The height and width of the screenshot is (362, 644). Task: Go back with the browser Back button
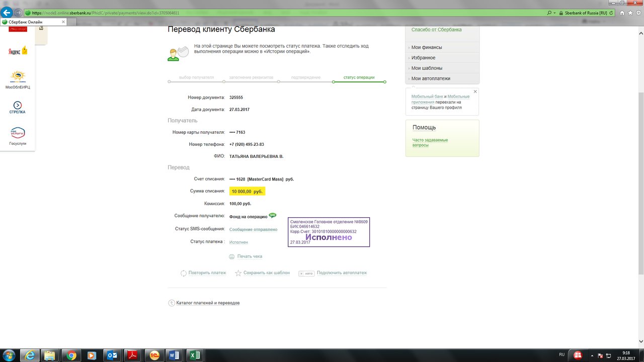(7, 13)
